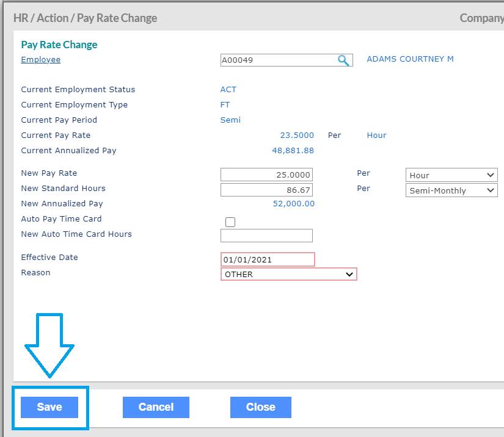Screen dimensions: 504x437
Task: Click the Employee ID field A00049
Action: point(278,60)
